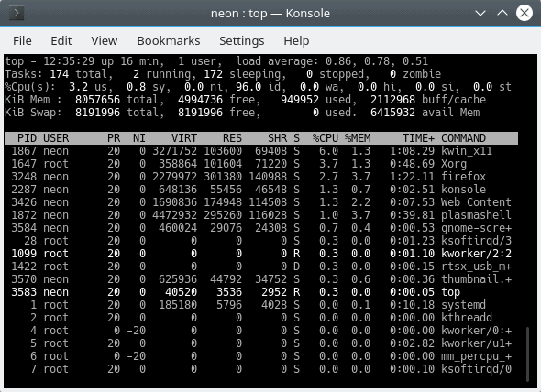Click the window title 'neon : top — Konsole'
The height and width of the screenshot is (392, 541).
tap(270, 14)
